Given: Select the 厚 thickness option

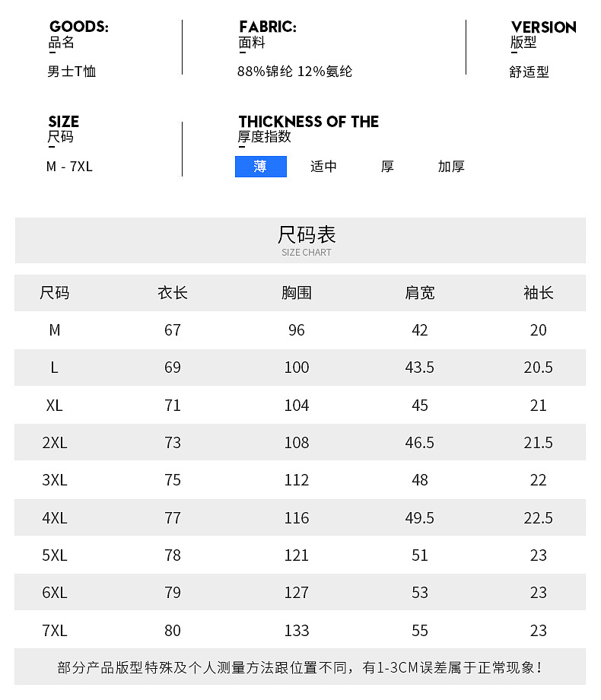Looking at the screenshot, I should [387, 167].
